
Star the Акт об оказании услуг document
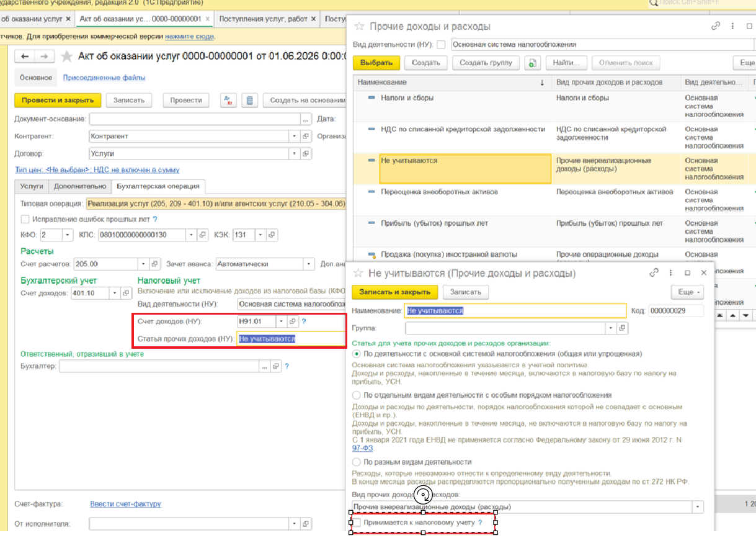tap(66, 56)
